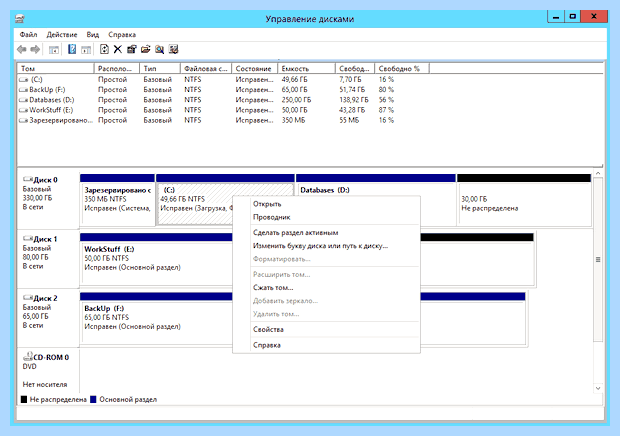Click the vertical scrollbar thumb of disk pane
The width and height of the screenshot is (620, 436).
coord(598,260)
